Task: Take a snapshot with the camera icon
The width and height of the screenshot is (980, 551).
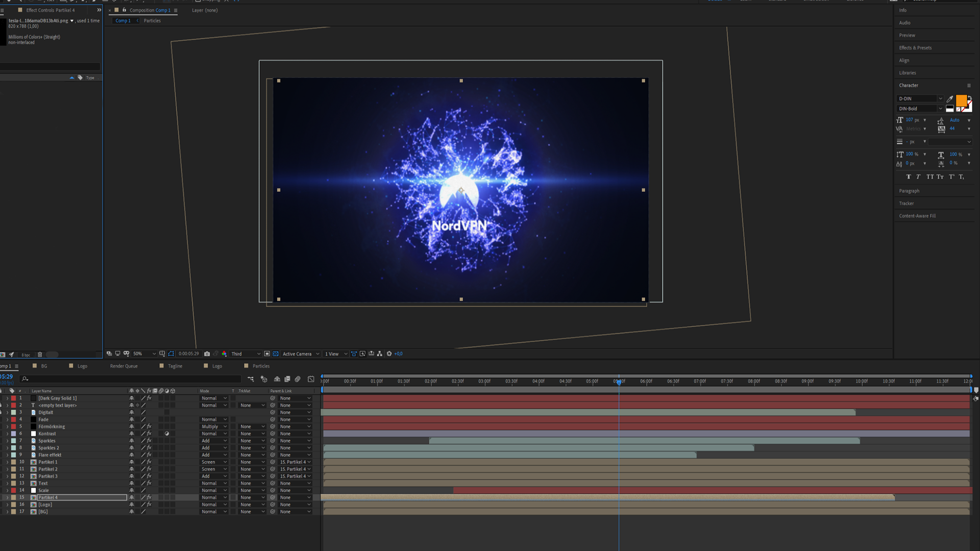Action: click(207, 354)
